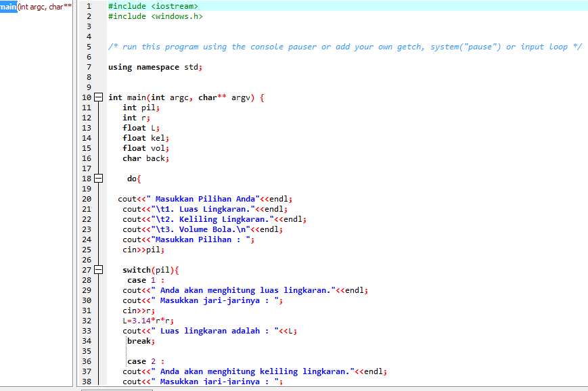Click the switch(pil) statement

(x=154, y=269)
